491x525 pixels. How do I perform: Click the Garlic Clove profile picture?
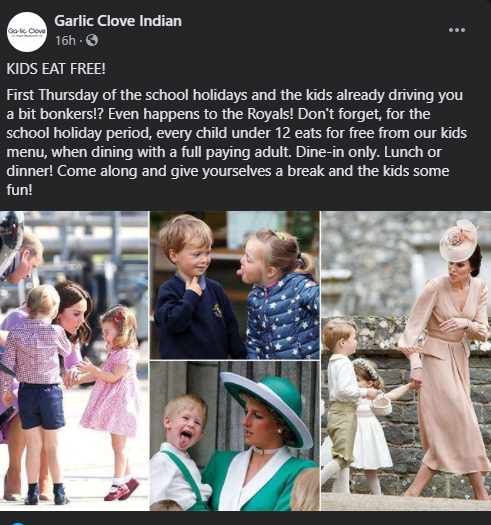(x=27, y=32)
